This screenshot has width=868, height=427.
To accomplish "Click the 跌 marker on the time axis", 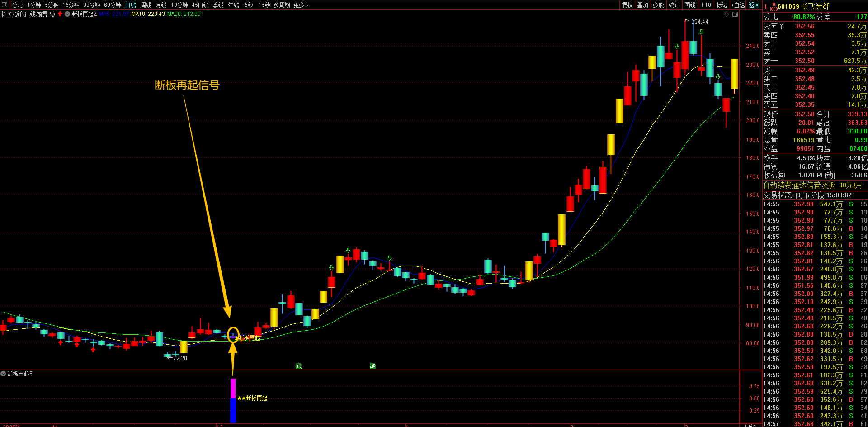I will tap(298, 366).
